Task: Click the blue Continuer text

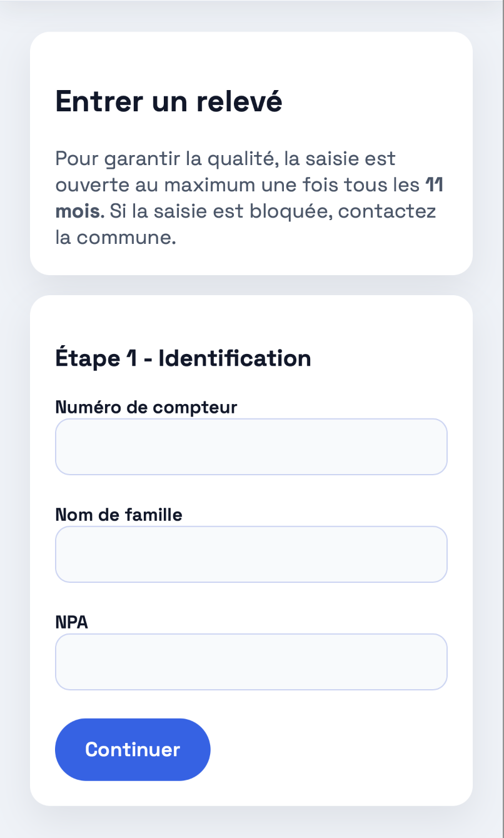Action: (x=132, y=749)
